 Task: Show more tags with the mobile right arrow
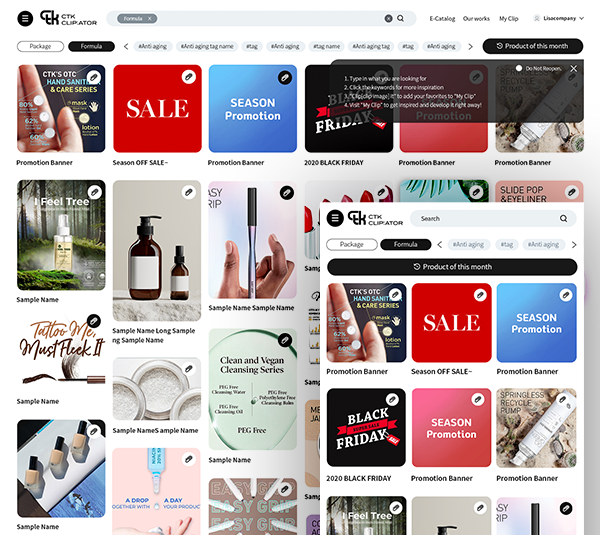pyautogui.click(x=574, y=245)
